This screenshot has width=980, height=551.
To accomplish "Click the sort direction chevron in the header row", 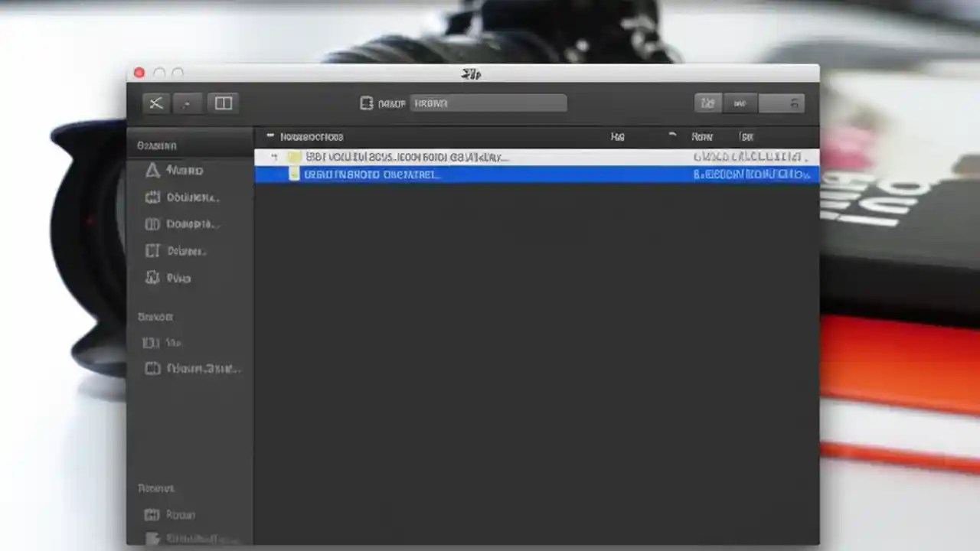I will pyautogui.click(x=671, y=136).
